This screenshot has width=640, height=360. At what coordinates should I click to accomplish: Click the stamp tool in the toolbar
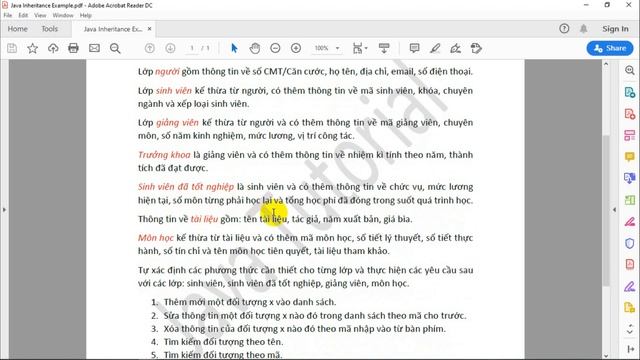click(x=476, y=48)
